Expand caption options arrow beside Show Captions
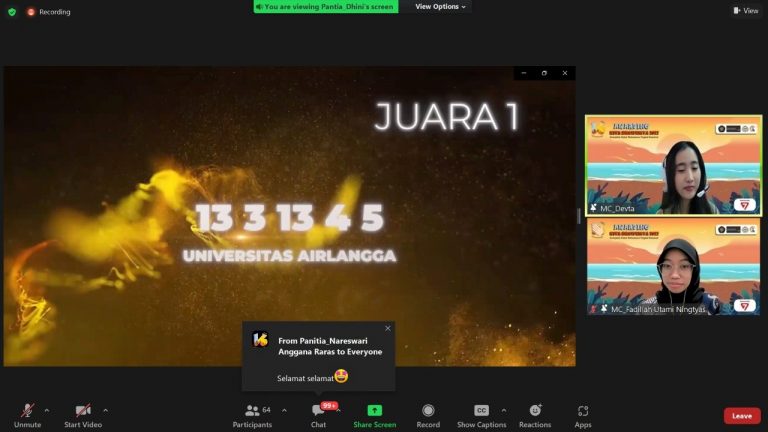Screen dimensions: 768x432 (503, 410)
